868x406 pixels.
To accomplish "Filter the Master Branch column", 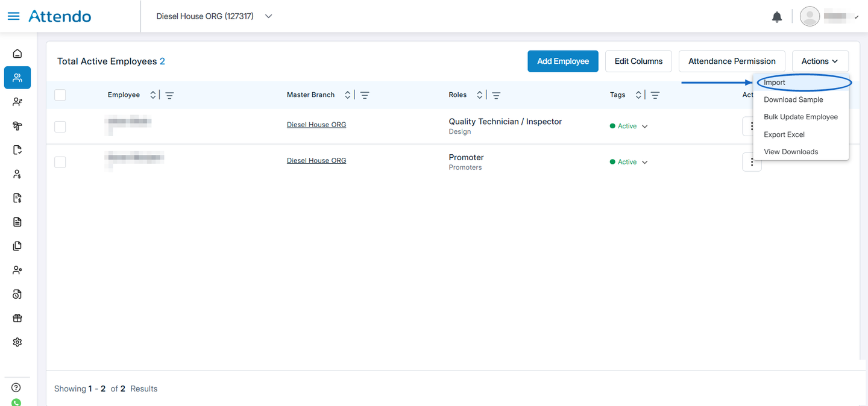I will click(x=365, y=95).
